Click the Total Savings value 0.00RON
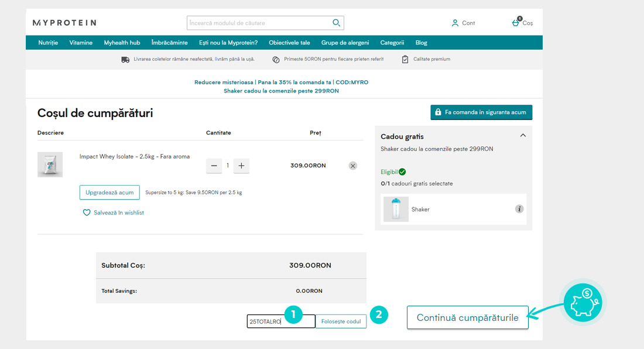 coord(309,290)
